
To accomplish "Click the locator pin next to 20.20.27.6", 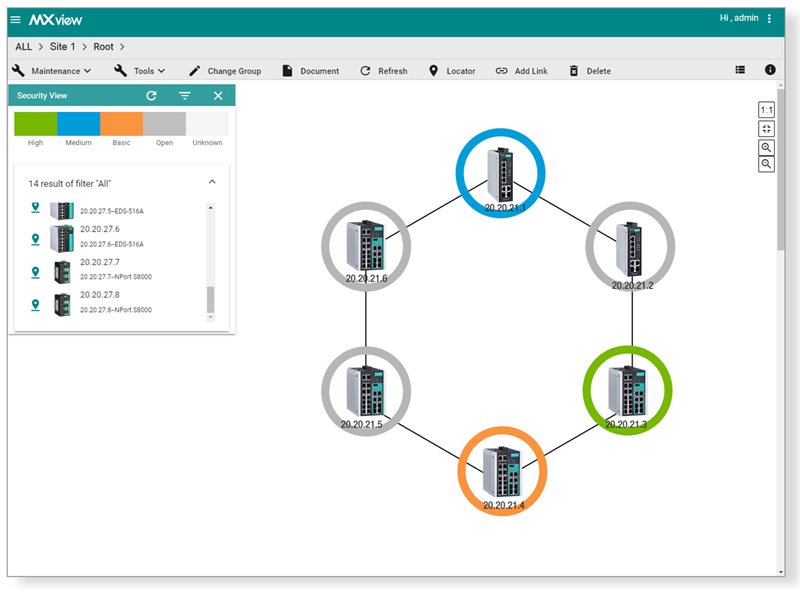I will (34, 237).
